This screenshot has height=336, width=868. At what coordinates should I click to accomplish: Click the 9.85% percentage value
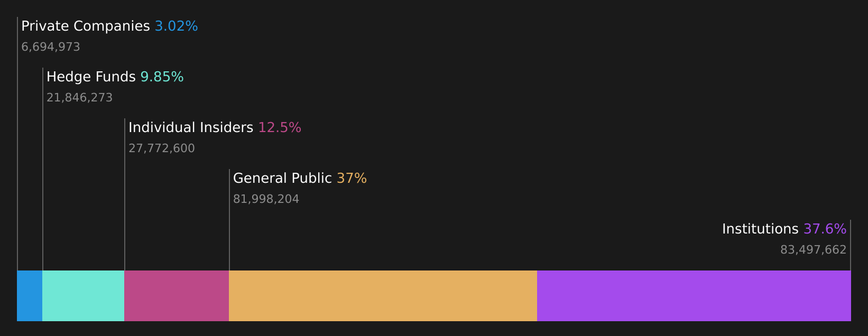pyautogui.click(x=162, y=77)
